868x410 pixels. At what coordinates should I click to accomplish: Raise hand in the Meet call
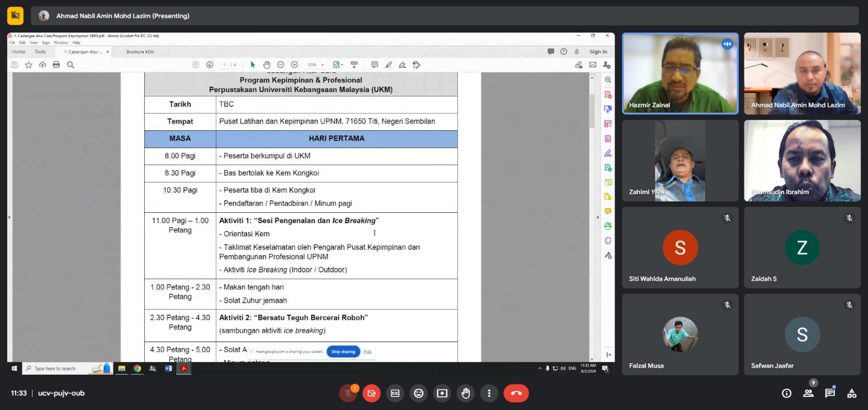(x=465, y=393)
